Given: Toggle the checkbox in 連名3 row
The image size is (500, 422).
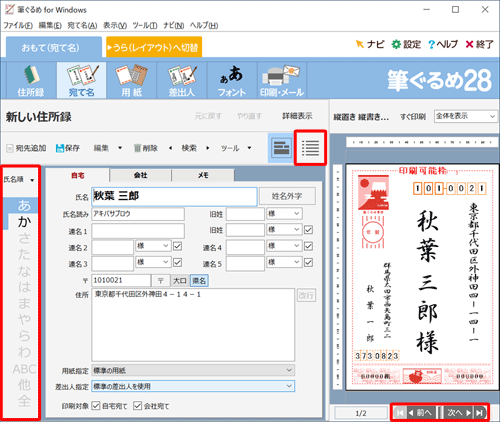Looking at the screenshot, I should (178, 262).
